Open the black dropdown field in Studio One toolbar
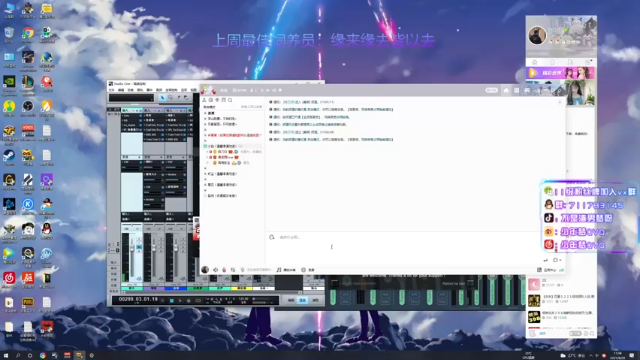Viewport: 640px width, 360px height. tap(131, 98)
